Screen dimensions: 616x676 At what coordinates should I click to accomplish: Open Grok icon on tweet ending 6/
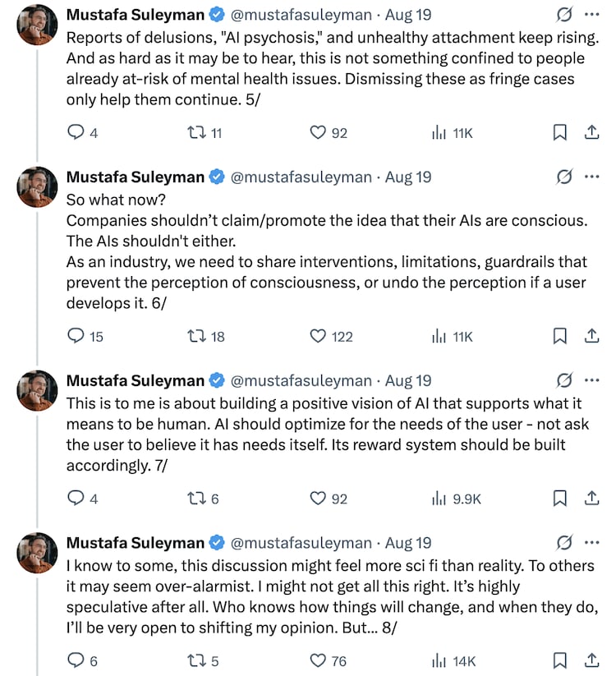click(x=563, y=177)
